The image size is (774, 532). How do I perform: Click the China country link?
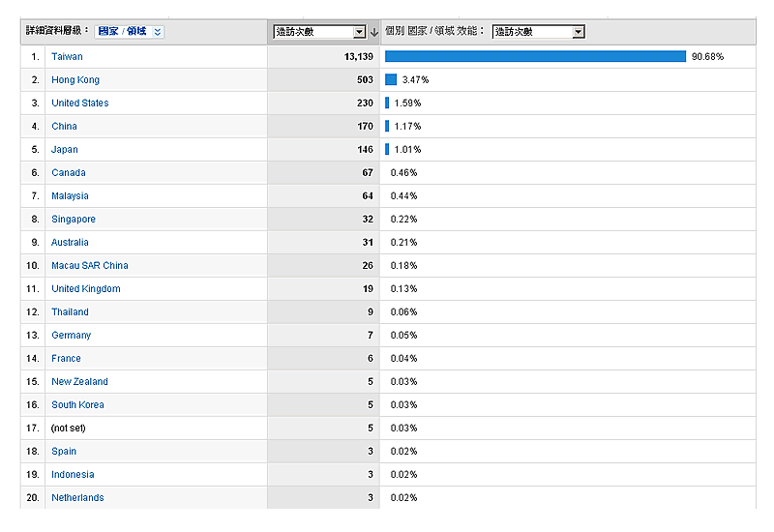pos(64,127)
